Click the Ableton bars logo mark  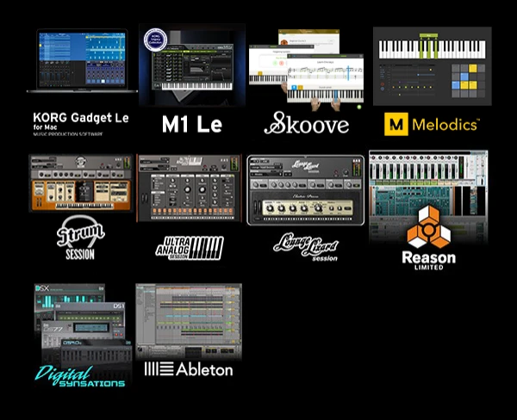pos(159,369)
